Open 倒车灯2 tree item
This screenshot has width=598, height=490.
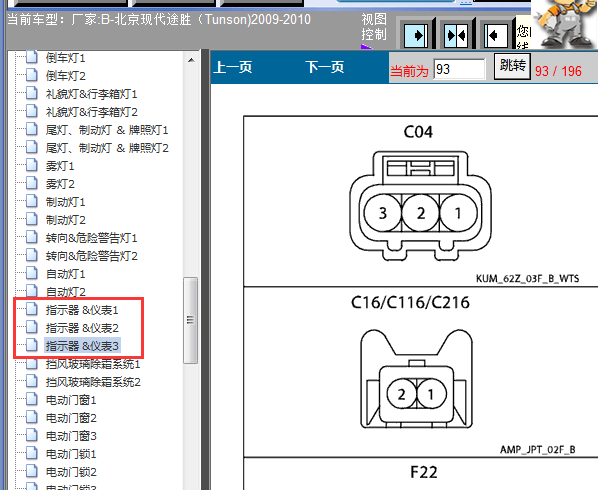pyautogui.click(x=66, y=76)
